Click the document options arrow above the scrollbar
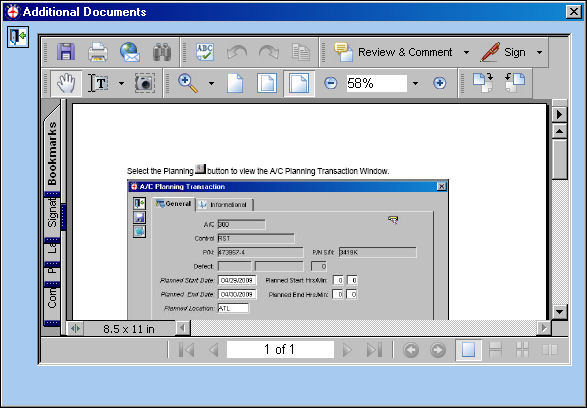This screenshot has width=587, height=408. click(559, 114)
